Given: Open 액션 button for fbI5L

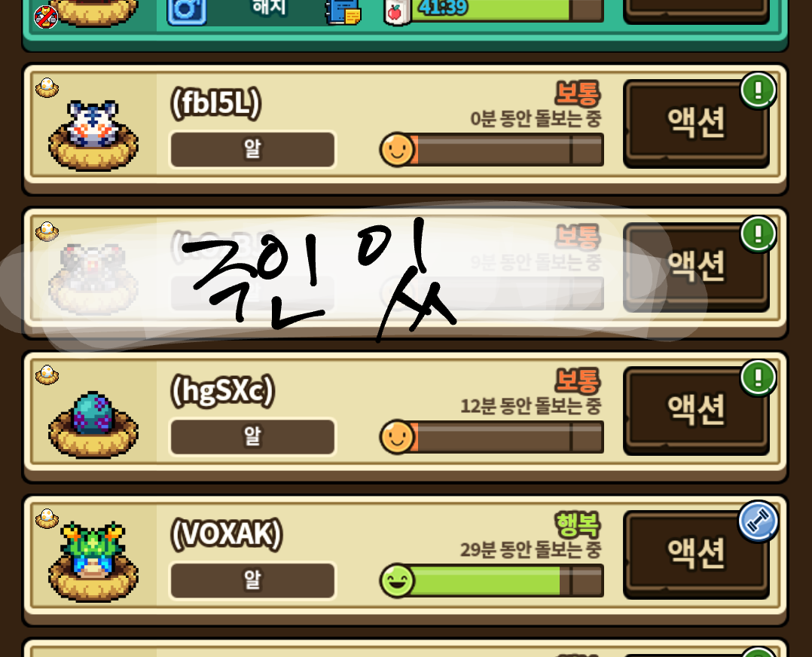Looking at the screenshot, I should 696,124.
